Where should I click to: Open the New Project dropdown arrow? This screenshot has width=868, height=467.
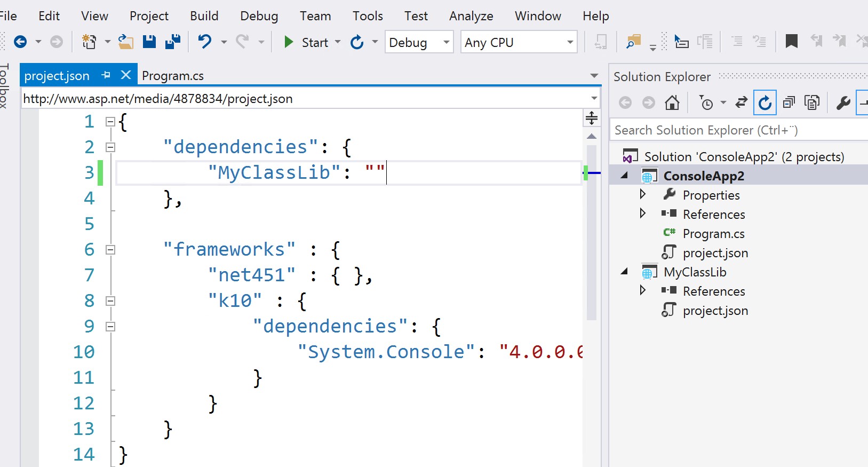[x=107, y=42]
